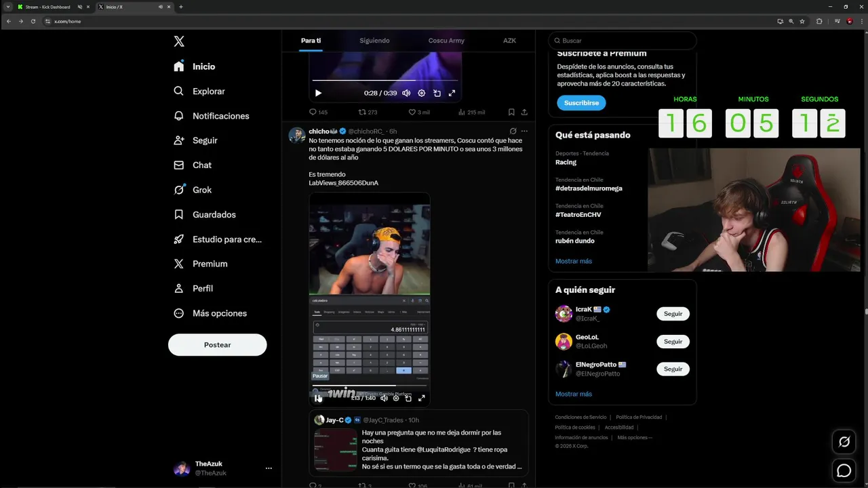The width and height of the screenshot is (868, 488).
Task: Follow GeoLoL with the Seguir button
Action: [x=673, y=342]
